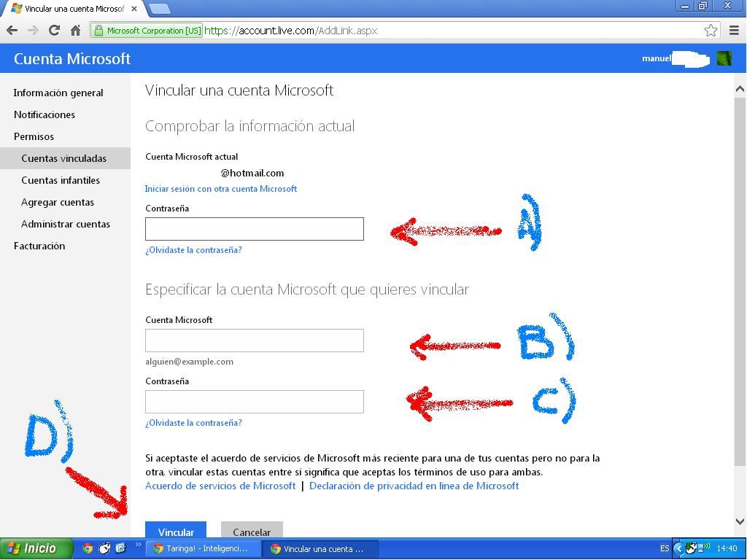Open Cuentas infantiles in sidebar
747x560 pixels.
(x=61, y=181)
